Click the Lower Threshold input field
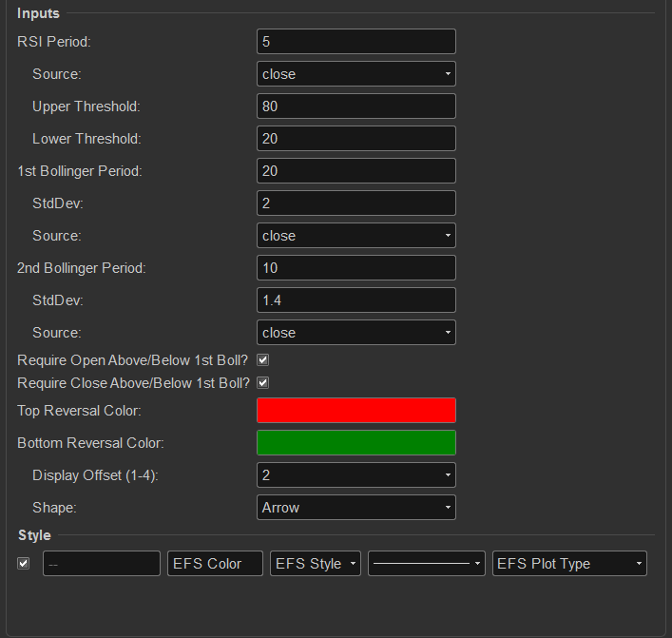This screenshot has width=672, height=638. pos(355,139)
